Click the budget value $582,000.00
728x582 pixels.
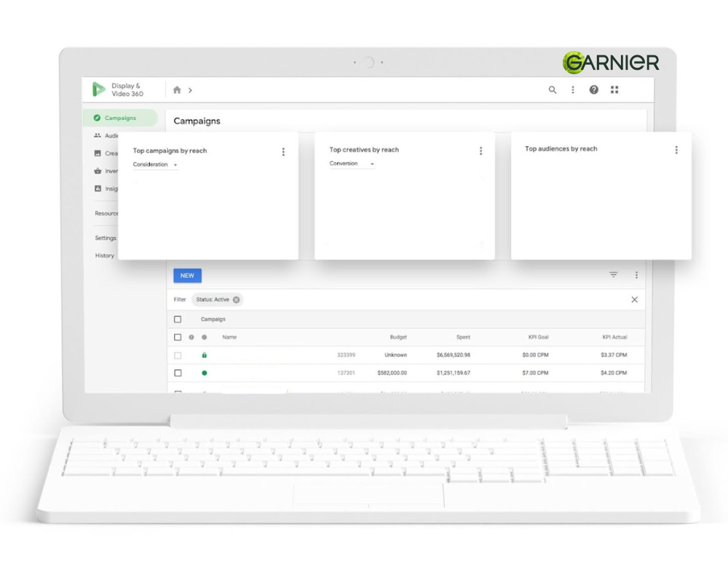tap(392, 373)
